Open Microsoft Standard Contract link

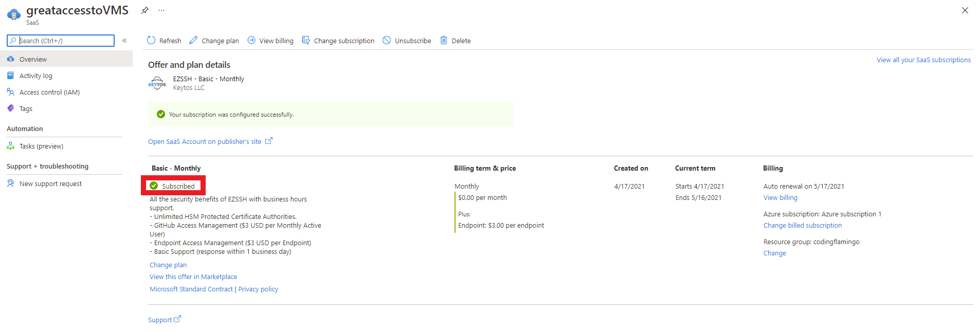(191, 289)
